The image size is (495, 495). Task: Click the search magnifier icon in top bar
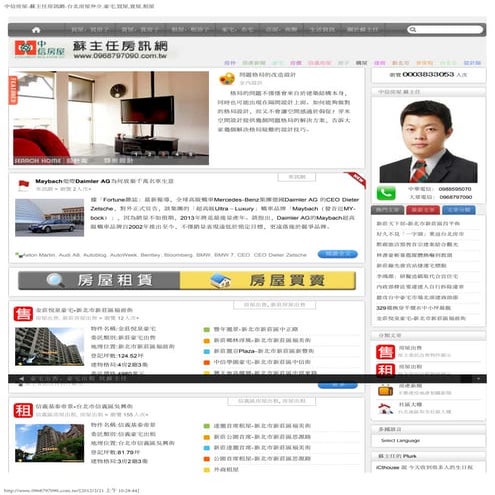pyautogui.click(x=413, y=30)
